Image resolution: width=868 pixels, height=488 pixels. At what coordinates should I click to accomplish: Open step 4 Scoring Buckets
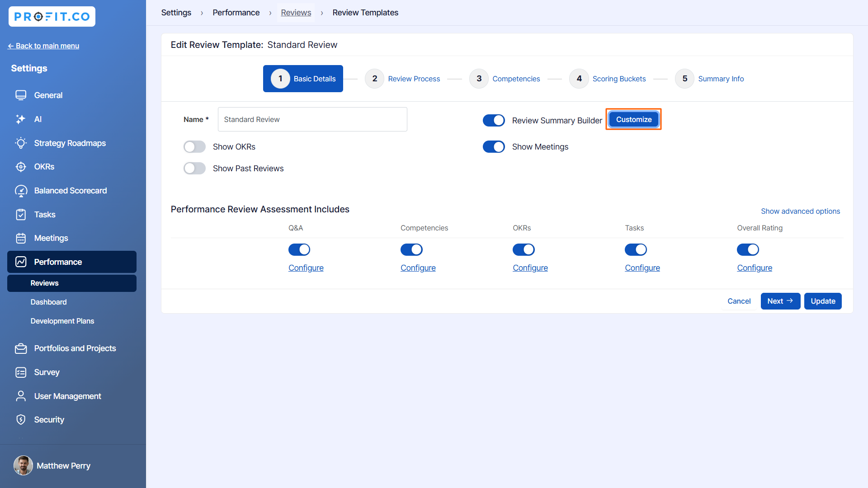(x=608, y=79)
